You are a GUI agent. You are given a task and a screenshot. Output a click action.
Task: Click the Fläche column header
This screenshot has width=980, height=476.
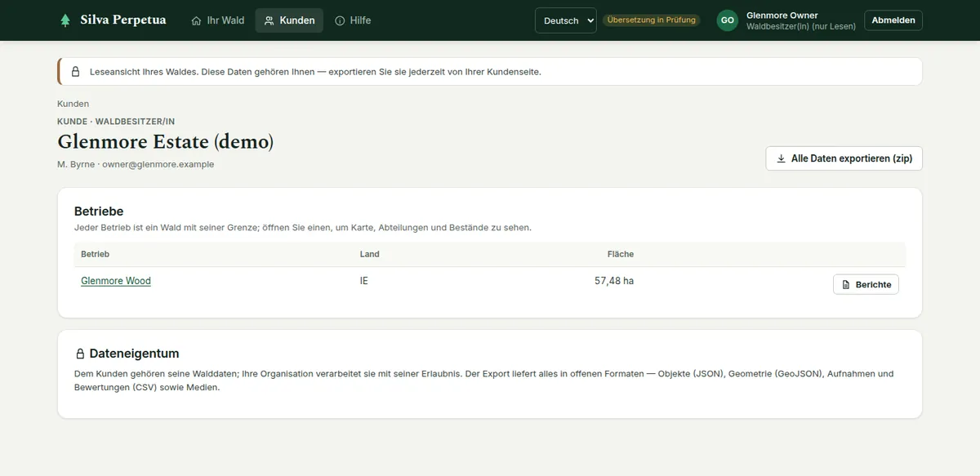click(x=621, y=254)
